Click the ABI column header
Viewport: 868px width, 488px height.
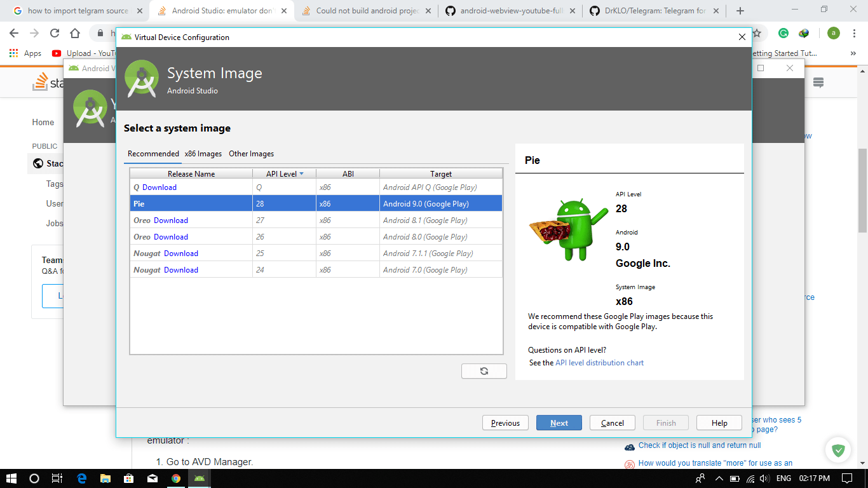(x=348, y=173)
